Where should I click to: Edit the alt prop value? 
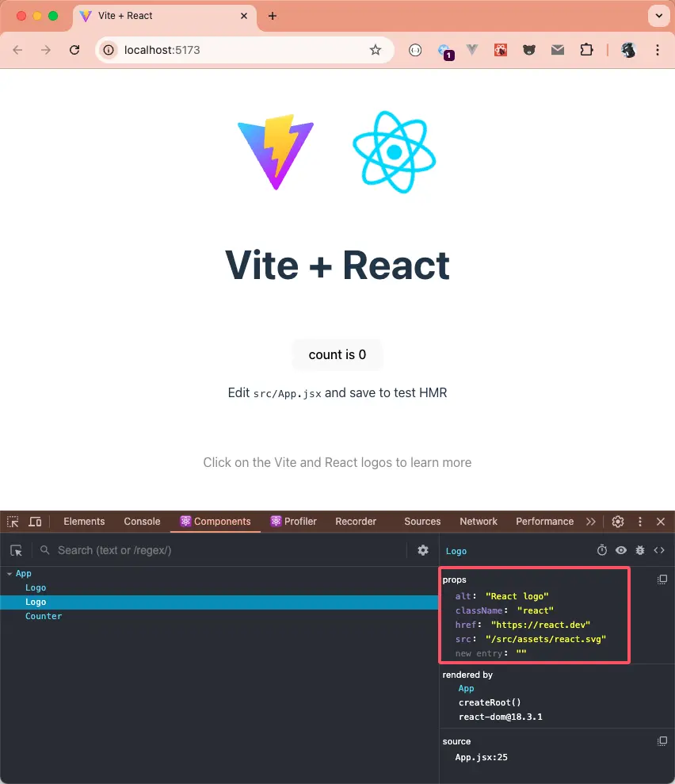pos(517,596)
